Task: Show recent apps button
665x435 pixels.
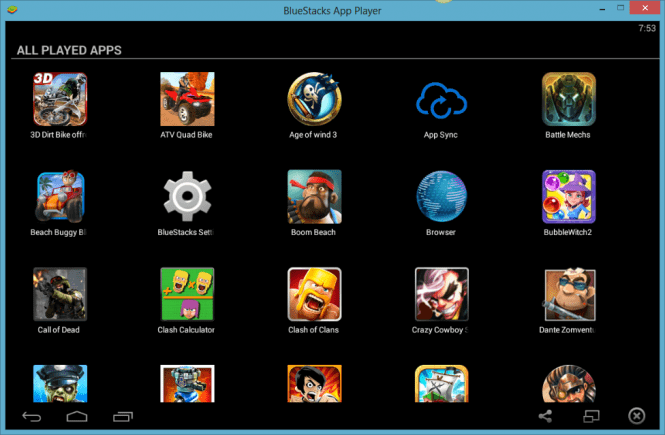Action: (x=123, y=417)
